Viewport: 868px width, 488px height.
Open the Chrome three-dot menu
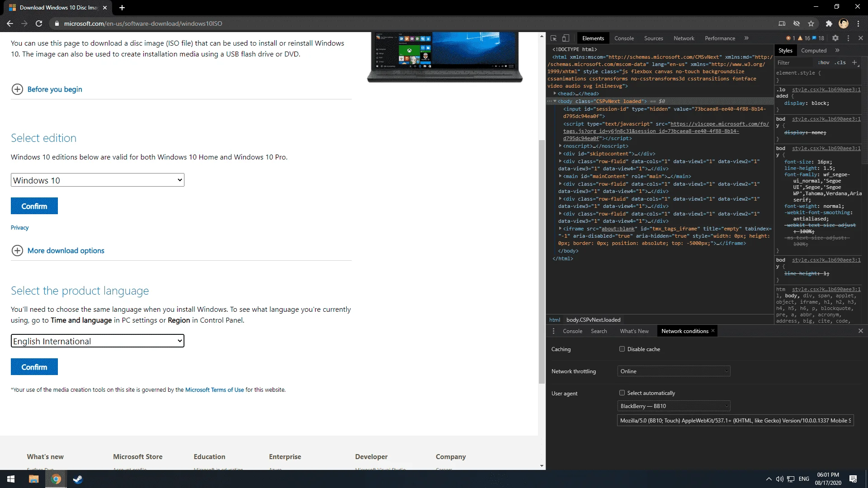pyautogui.click(x=858, y=23)
